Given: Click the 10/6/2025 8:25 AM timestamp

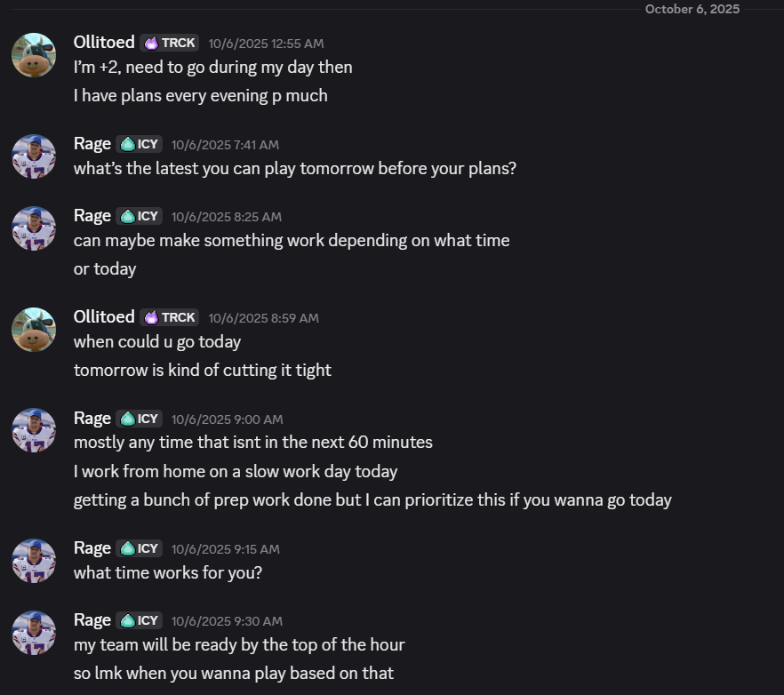Looking at the screenshot, I should 226,217.
